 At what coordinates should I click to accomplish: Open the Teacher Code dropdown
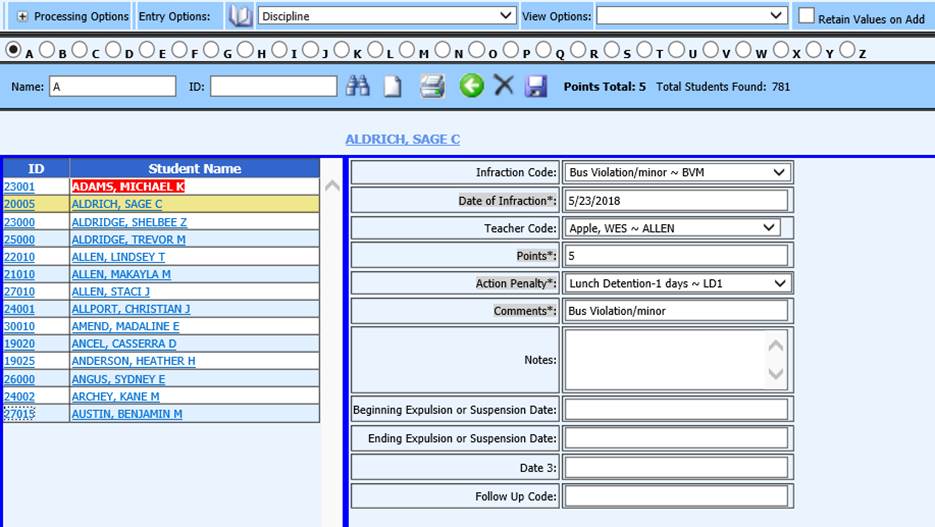pyautogui.click(x=671, y=228)
